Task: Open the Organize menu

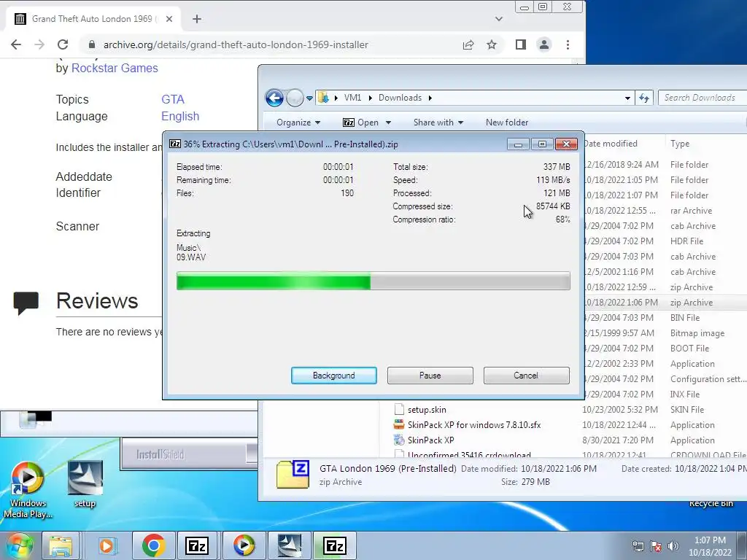Action: [298, 122]
